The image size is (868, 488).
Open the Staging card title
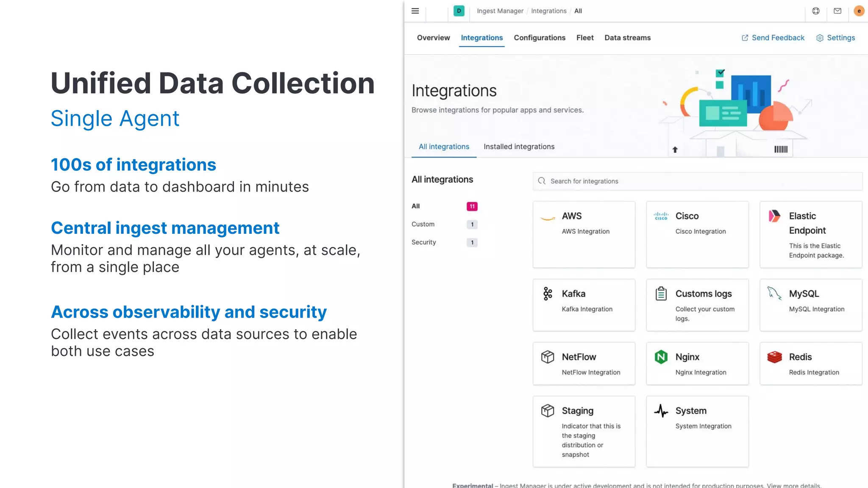577,410
